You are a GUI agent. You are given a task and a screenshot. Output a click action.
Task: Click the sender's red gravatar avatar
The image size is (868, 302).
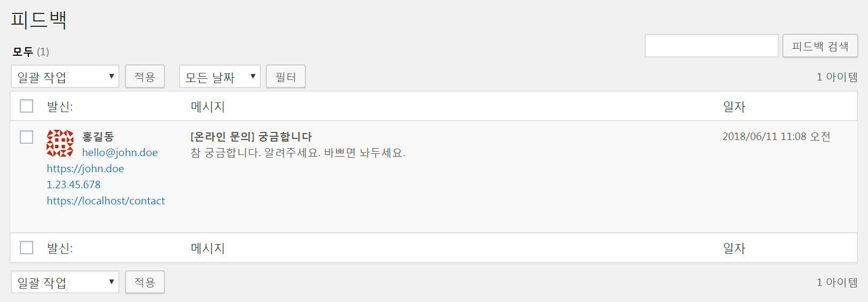click(x=60, y=143)
